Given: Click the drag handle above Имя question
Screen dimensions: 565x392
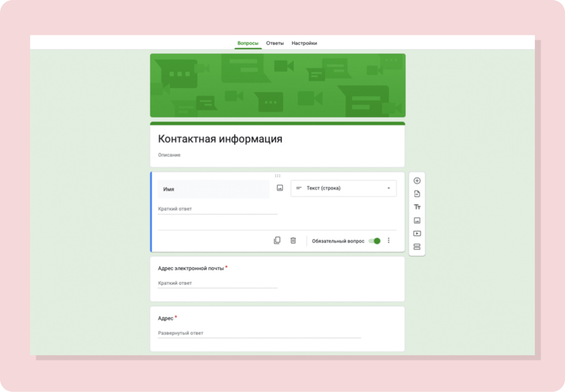Looking at the screenshot, I should [278, 176].
